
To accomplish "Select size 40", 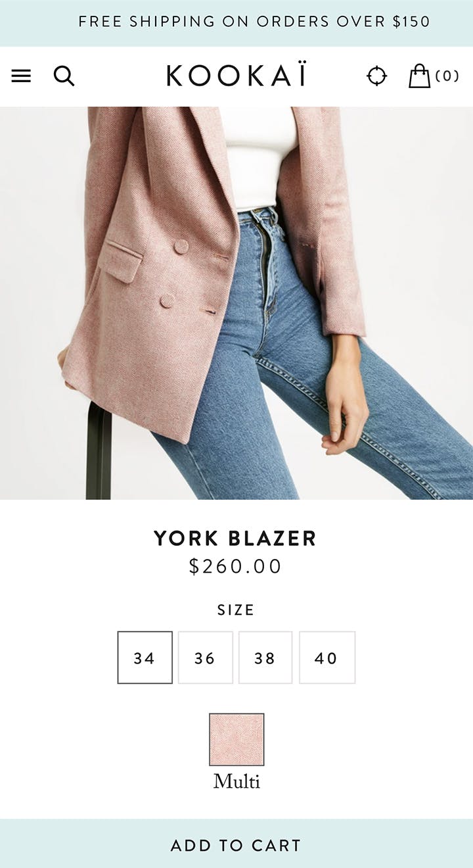I will tap(327, 658).
